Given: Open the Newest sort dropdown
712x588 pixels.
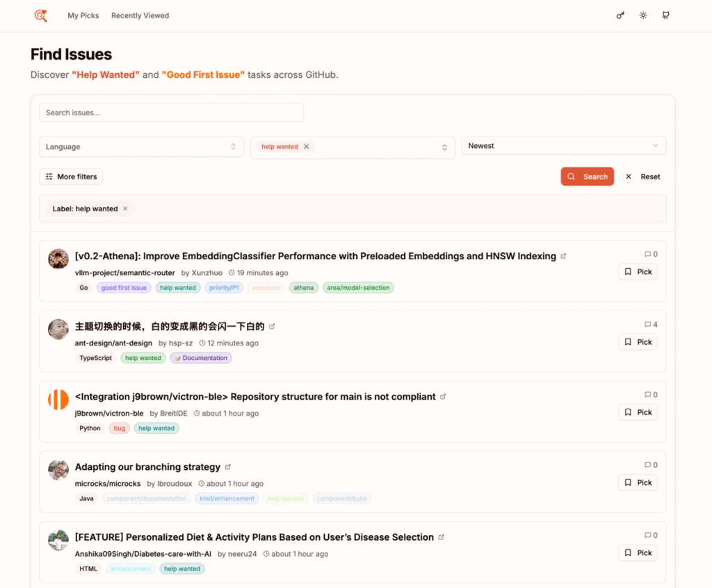Looking at the screenshot, I should [563, 146].
